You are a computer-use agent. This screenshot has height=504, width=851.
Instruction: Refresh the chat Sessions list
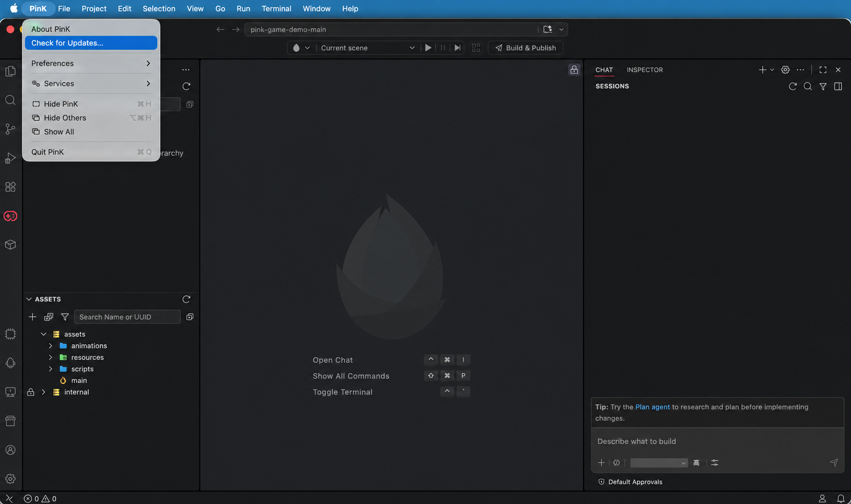click(x=792, y=86)
